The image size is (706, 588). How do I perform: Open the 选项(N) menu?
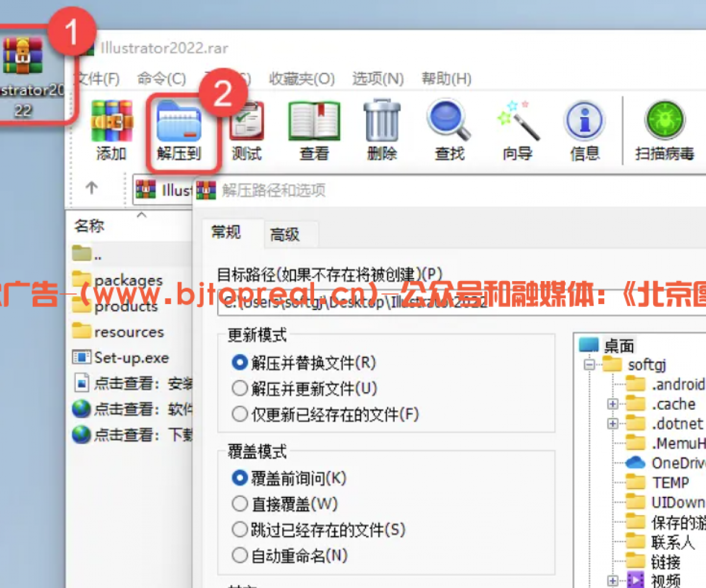pos(378,79)
